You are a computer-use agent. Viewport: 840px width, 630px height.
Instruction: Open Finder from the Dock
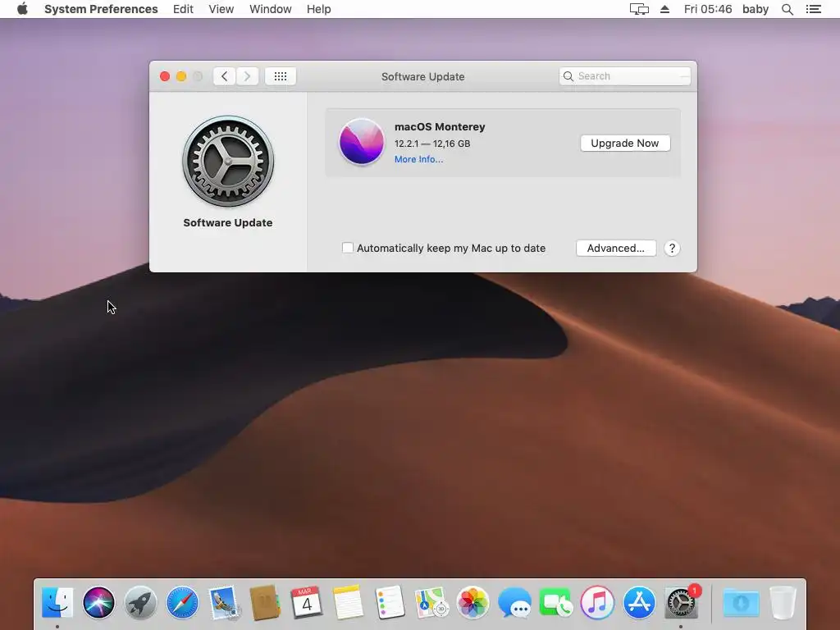[x=57, y=602]
